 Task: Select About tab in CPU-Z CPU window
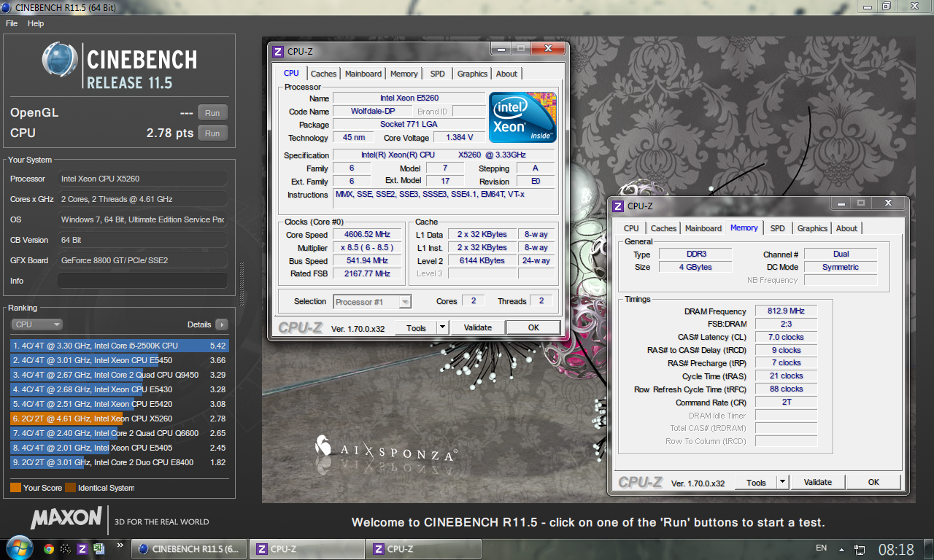tap(506, 74)
